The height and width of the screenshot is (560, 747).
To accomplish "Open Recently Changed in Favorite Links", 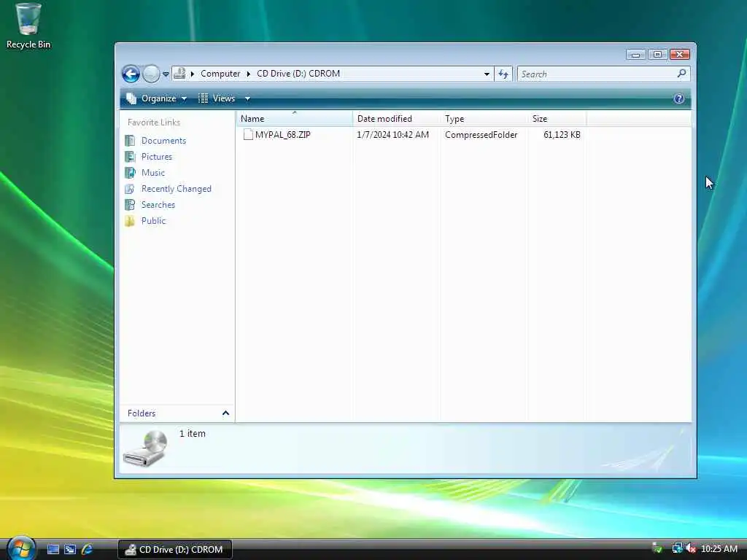I will tap(177, 189).
